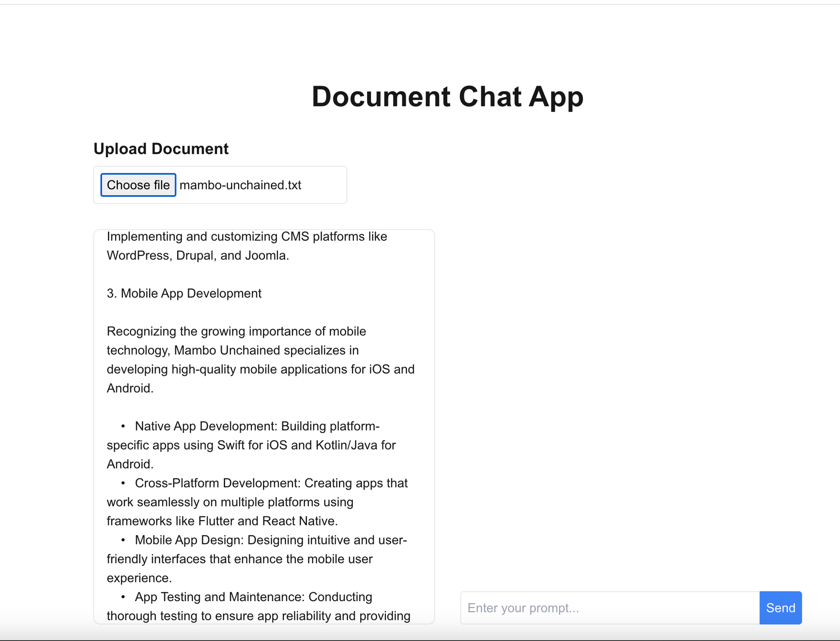
Task: Click the App Testing and Maintenance bullet
Action: [253, 597]
